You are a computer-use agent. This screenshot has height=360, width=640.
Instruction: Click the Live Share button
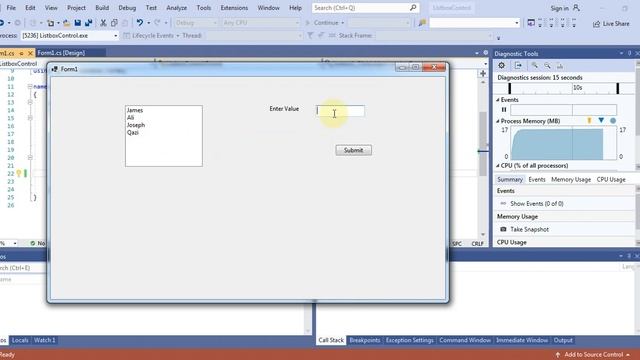[611, 24]
